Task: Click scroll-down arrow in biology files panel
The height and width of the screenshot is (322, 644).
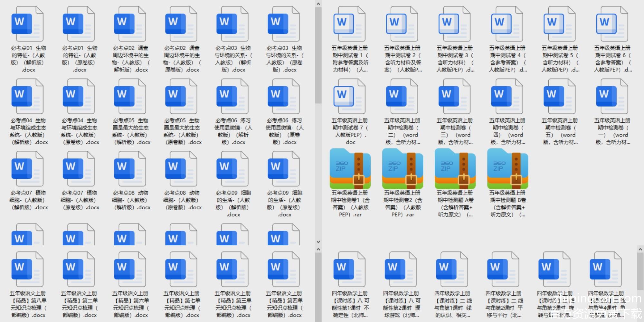Action: pos(318,242)
